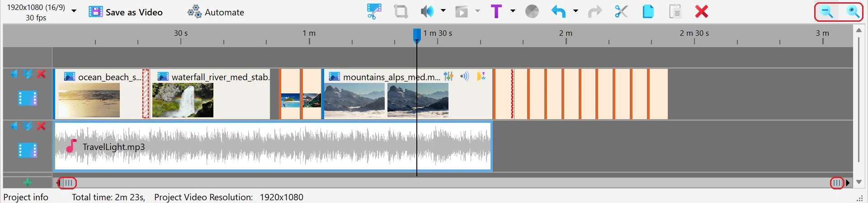Screen dimensions: 868x203
Task: Toggle the video track double-check icon
Action: pyautogui.click(x=28, y=74)
